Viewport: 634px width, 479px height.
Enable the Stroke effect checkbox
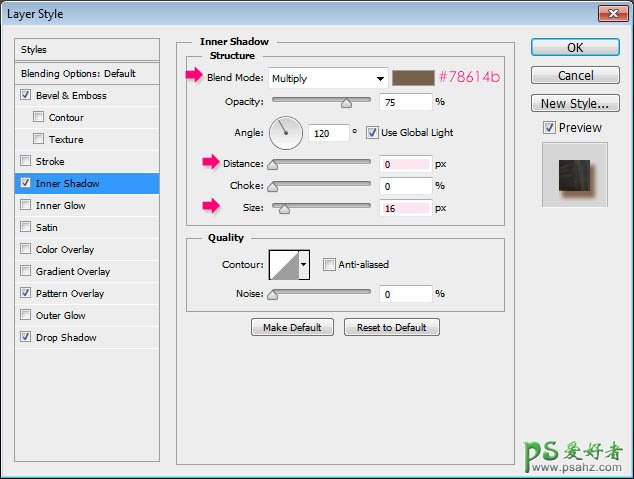click(x=25, y=161)
